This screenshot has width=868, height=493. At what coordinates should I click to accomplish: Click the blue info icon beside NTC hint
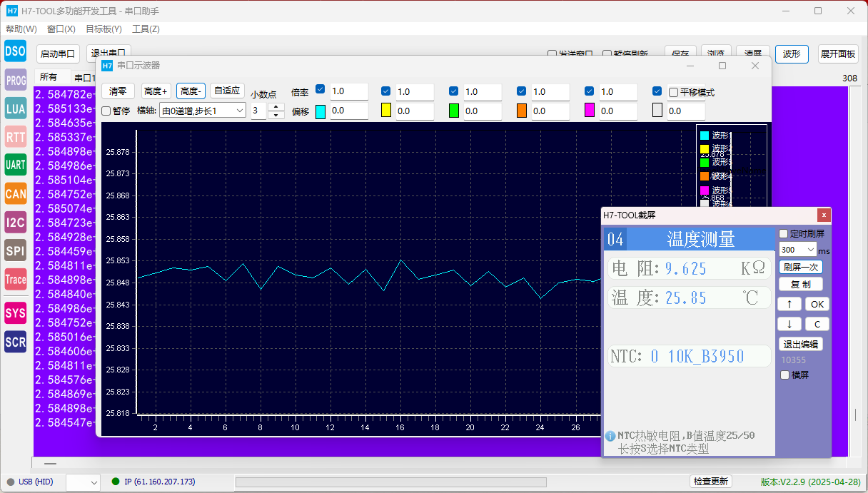pyautogui.click(x=610, y=436)
